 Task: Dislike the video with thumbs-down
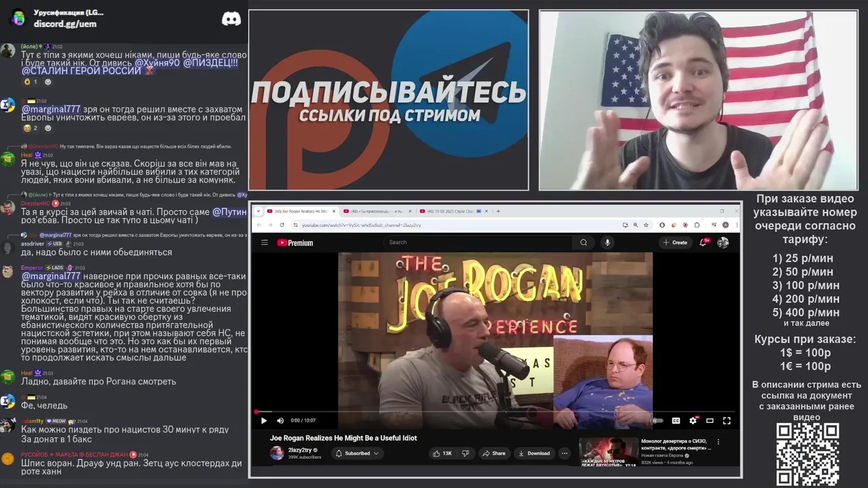[465, 453]
